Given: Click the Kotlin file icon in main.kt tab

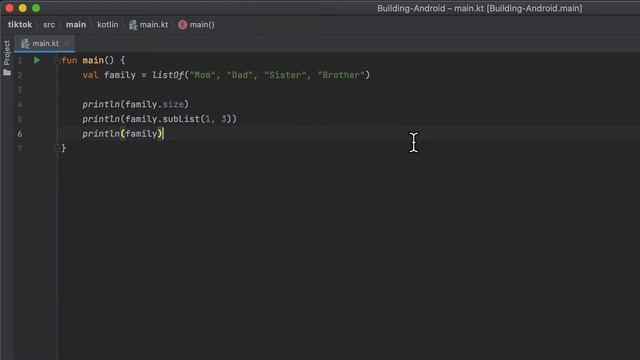Looking at the screenshot, I should pos(25,43).
